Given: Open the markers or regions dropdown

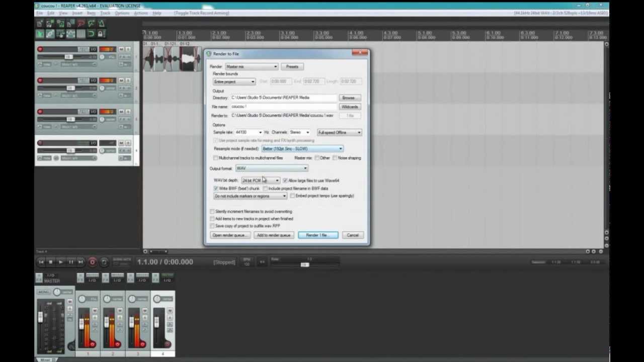Looking at the screenshot, I should (x=250, y=196).
